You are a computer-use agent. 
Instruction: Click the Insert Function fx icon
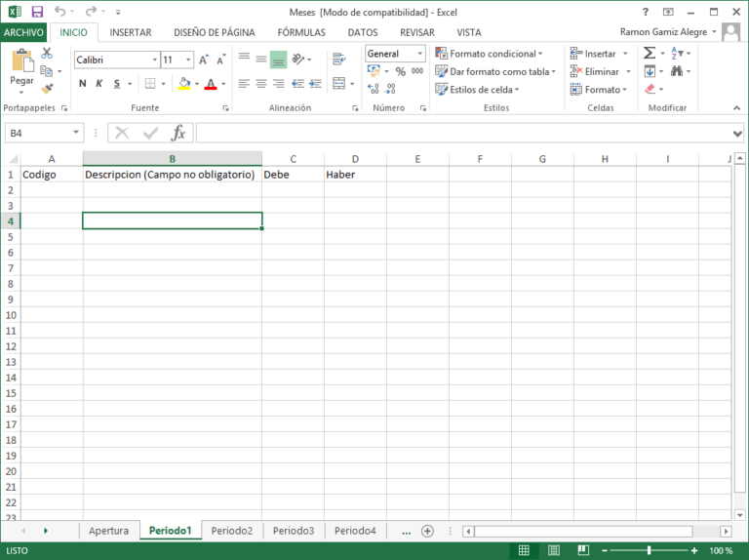point(178,133)
